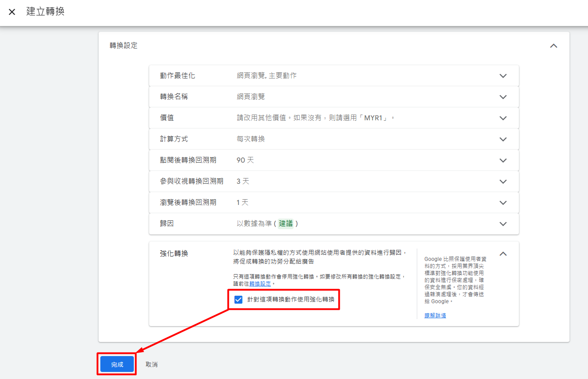Expand the 歸因 row chevron
This screenshot has height=379, width=588.
tap(503, 224)
